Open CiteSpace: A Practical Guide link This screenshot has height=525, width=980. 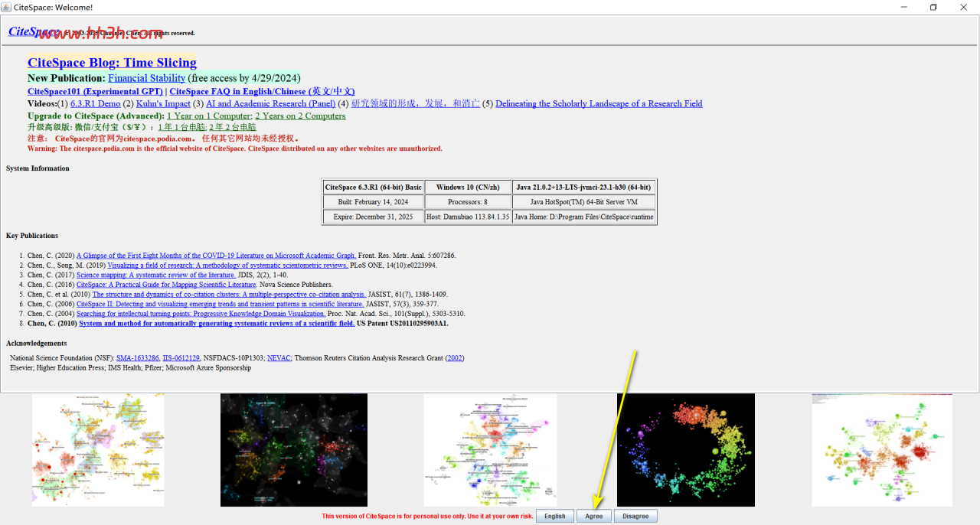pyautogui.click(x=167, y=285)
